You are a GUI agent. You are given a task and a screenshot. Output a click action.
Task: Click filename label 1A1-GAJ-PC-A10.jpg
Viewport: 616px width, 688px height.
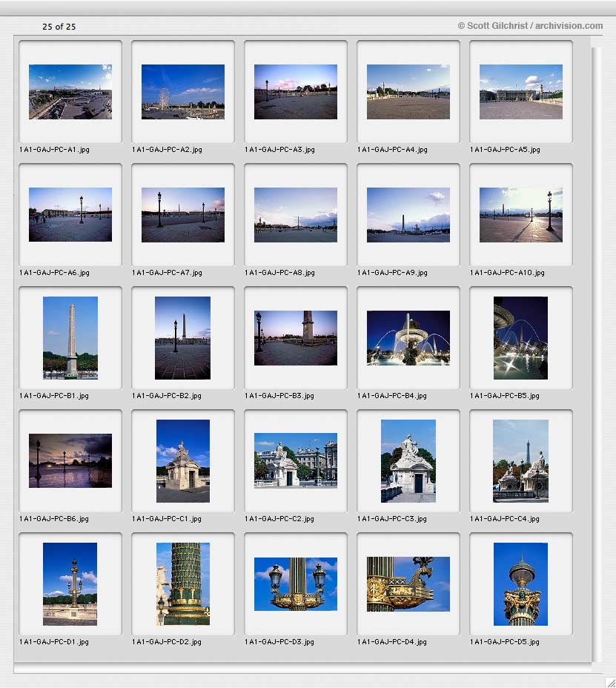[507, 273]
